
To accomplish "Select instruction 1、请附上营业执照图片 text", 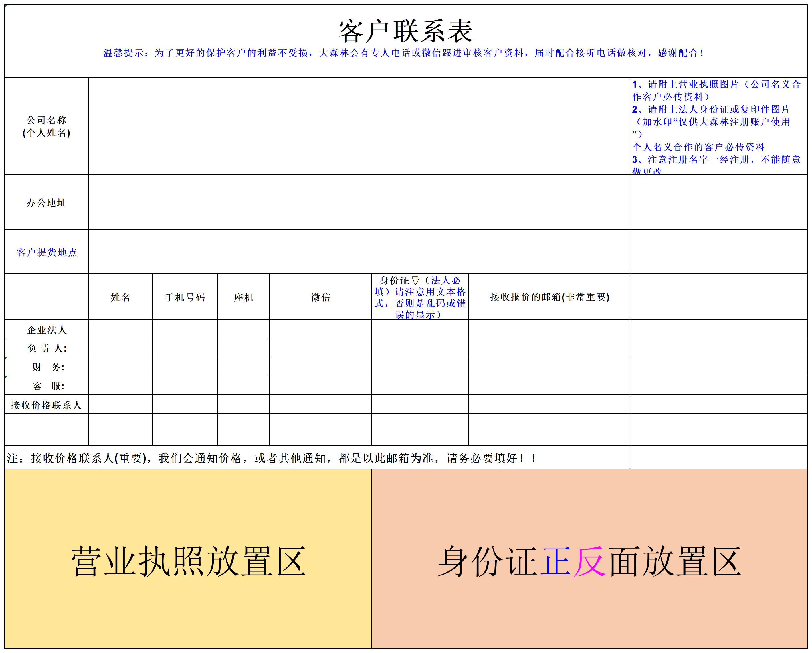I will coord(716,90).
